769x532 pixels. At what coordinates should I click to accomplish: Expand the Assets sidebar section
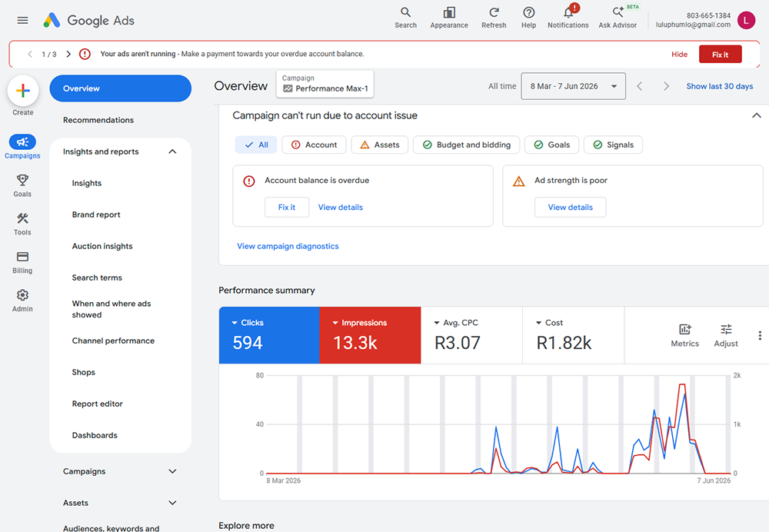click(x=172, y=503)
